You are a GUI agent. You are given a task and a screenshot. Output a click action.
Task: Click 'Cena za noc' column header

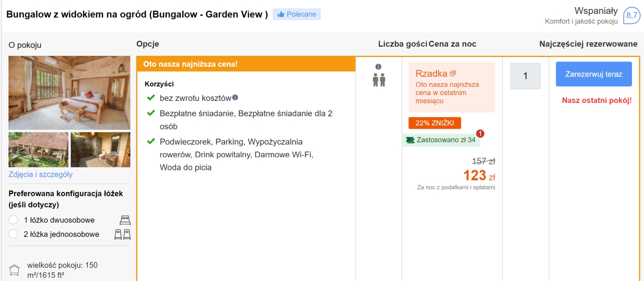[452, 44]
